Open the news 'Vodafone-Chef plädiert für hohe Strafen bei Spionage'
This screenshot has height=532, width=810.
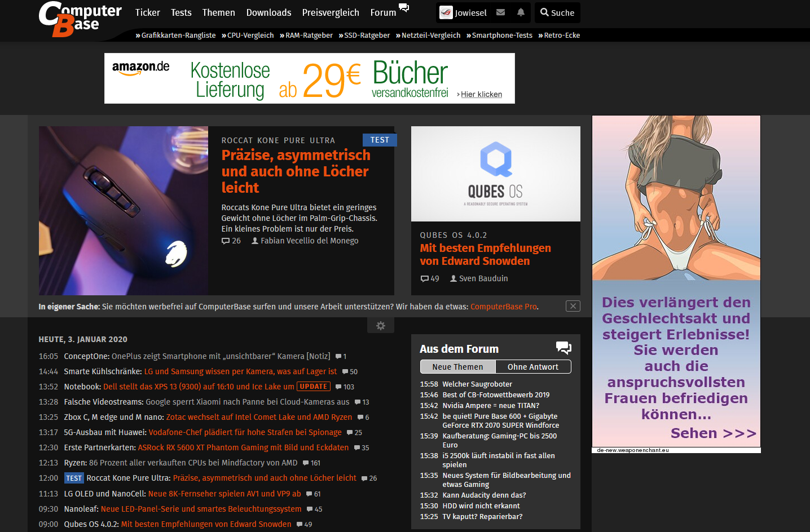245,432
